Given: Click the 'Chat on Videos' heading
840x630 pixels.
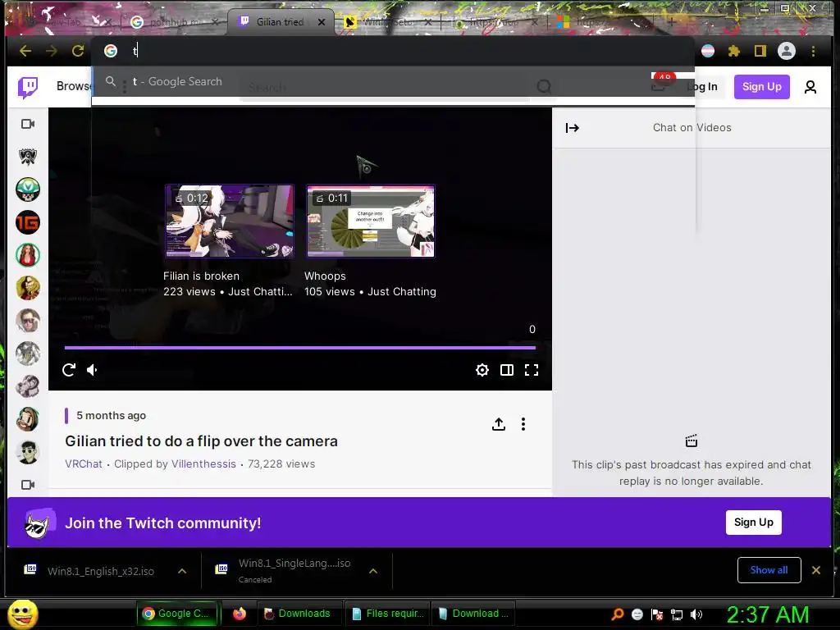Looking at the screenshot, I should [x=692, y=127].
